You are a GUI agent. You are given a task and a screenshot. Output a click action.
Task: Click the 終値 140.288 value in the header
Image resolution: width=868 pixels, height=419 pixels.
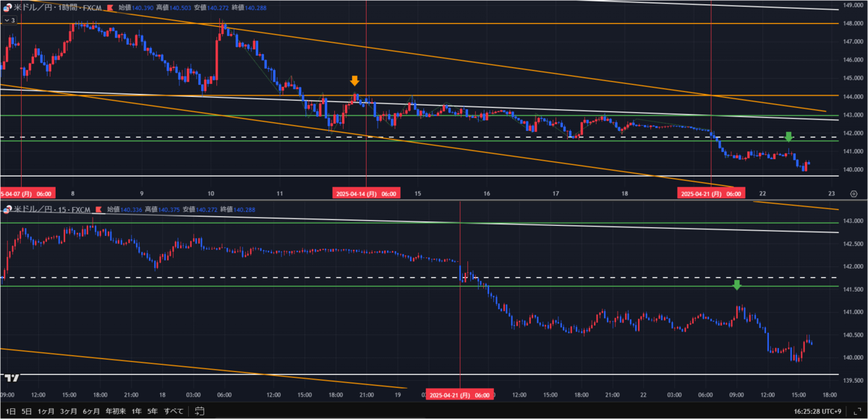(x=248, y=7)
